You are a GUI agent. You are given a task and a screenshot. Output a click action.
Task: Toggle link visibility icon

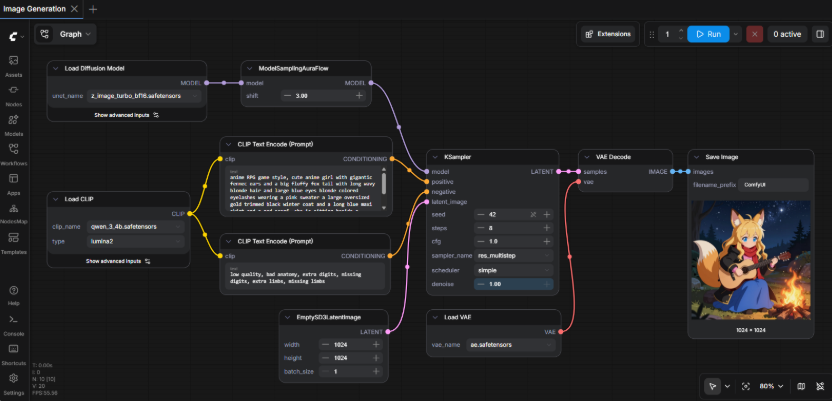820,386
